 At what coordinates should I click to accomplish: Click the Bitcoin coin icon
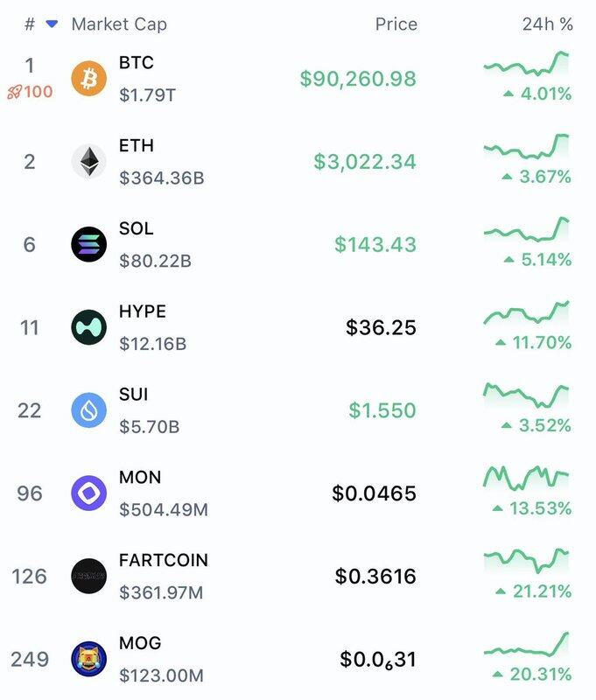pos(88,79)
